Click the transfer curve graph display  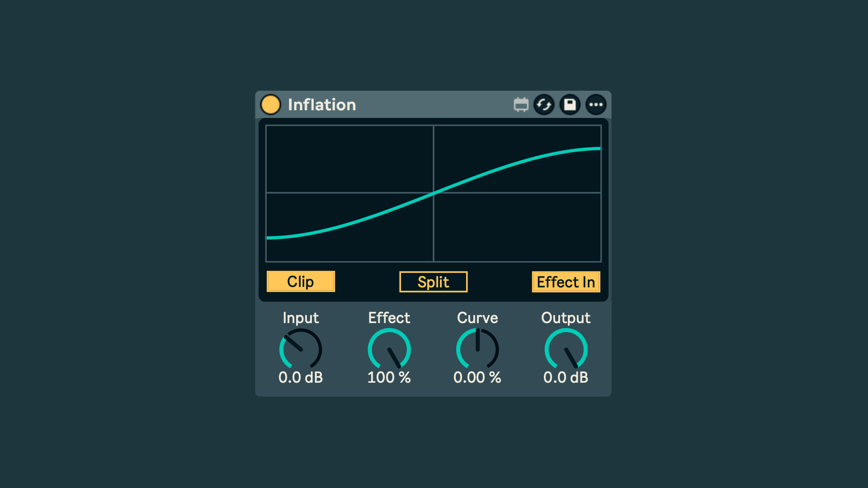click(433, 193)
